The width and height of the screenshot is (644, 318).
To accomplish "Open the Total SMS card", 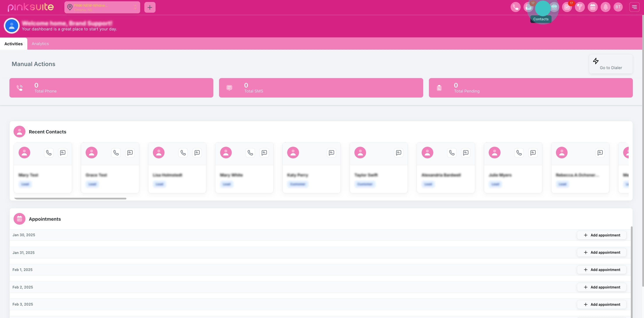I will pyautogui.click(x=321, y=88).
